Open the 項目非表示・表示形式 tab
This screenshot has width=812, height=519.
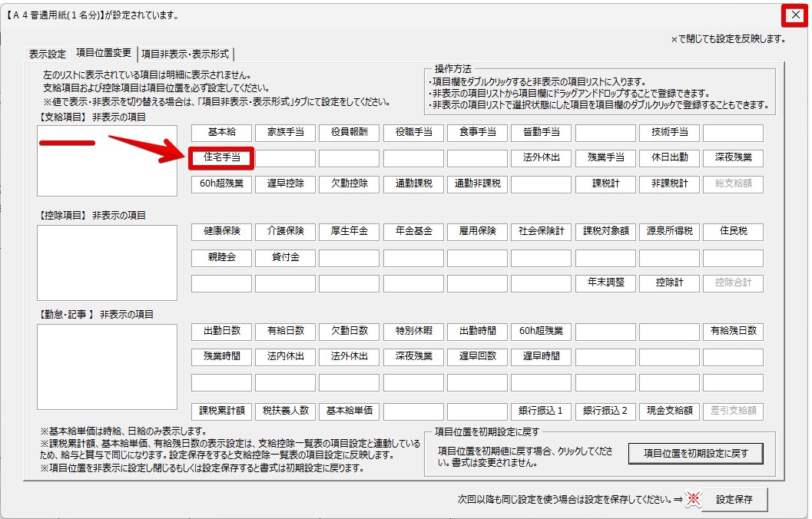(x=185, y=54)
